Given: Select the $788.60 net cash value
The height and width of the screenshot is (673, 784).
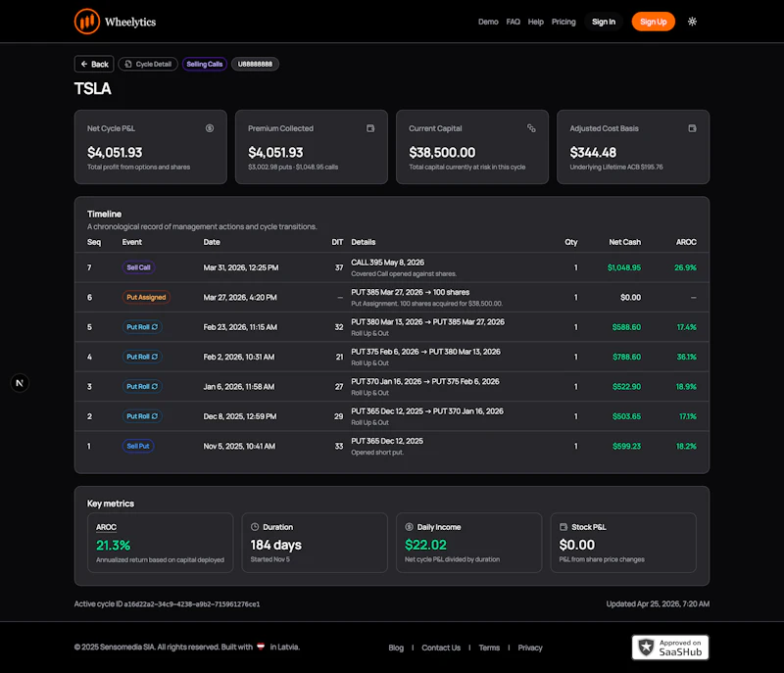Looking at the screenshot, I should click(x=626, y=357).
